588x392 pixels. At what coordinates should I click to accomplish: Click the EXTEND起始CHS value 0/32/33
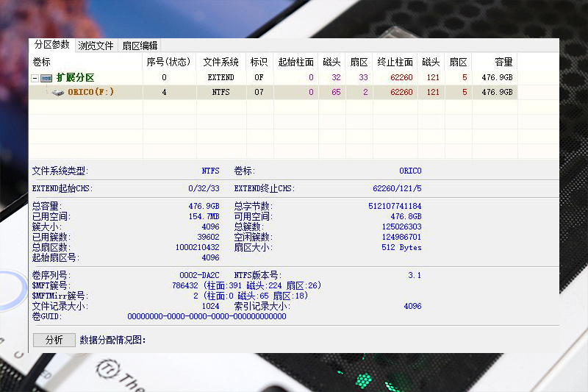(204, 188)
